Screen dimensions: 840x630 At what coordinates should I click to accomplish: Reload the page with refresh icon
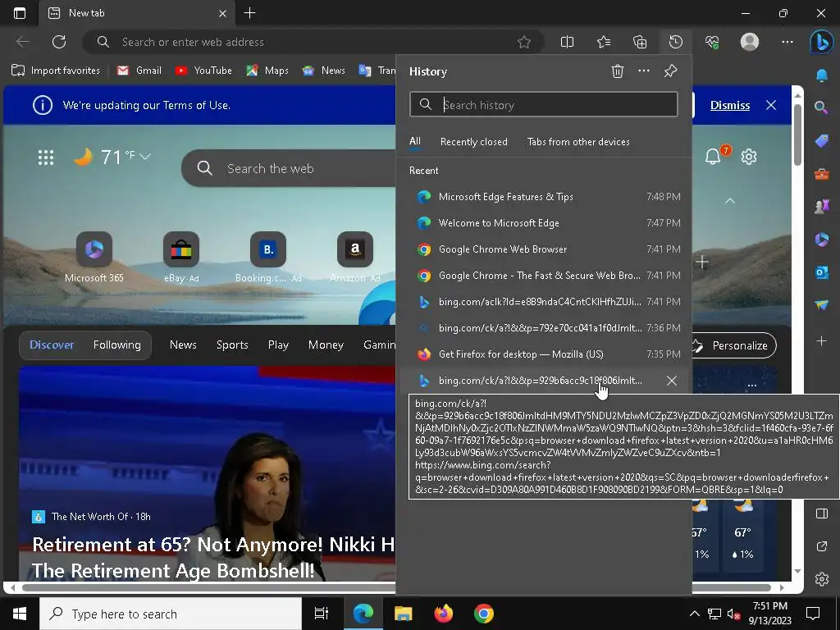point(59,42)
